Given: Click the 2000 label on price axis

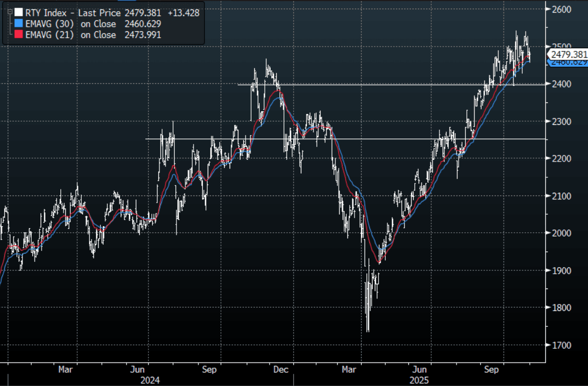Looking at the screenshot, I should click(561, 233).
